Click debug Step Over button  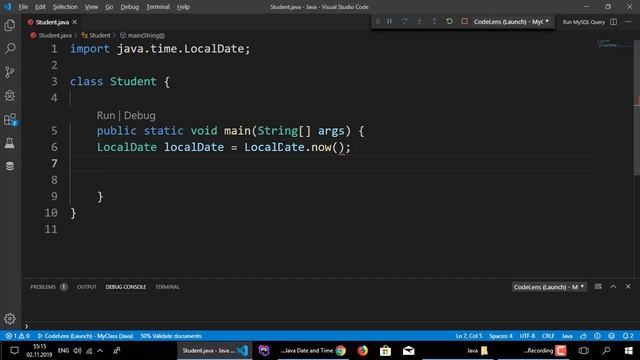(404, 21)
